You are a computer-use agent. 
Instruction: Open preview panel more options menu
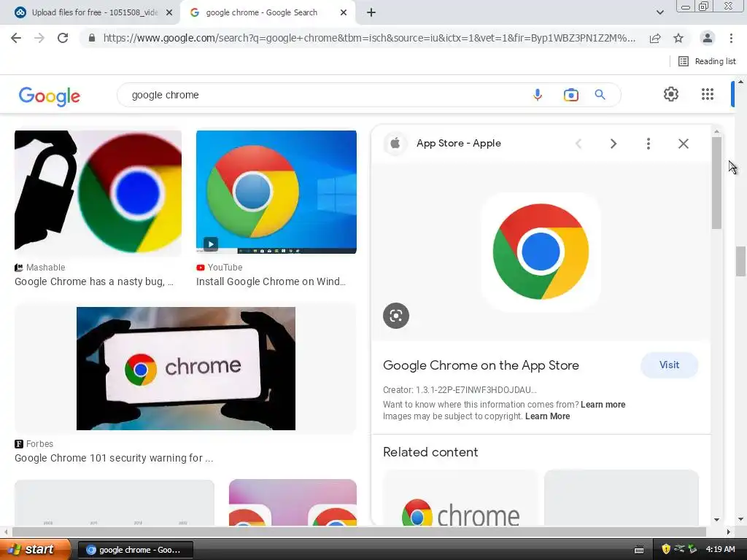648,144
